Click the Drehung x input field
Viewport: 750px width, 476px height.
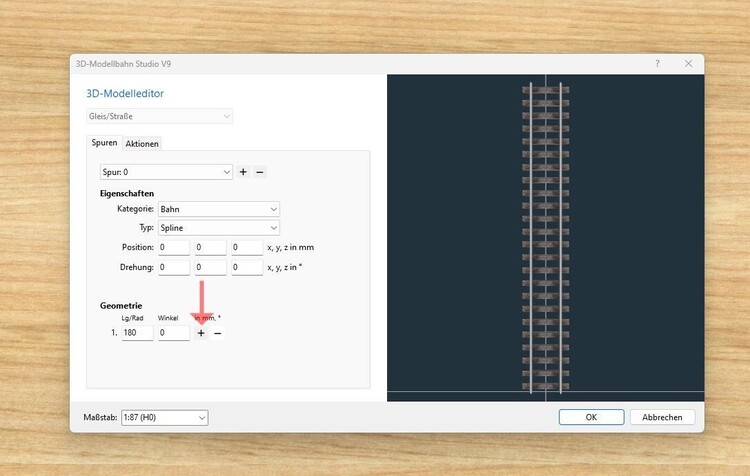click(x=174, y=267)
